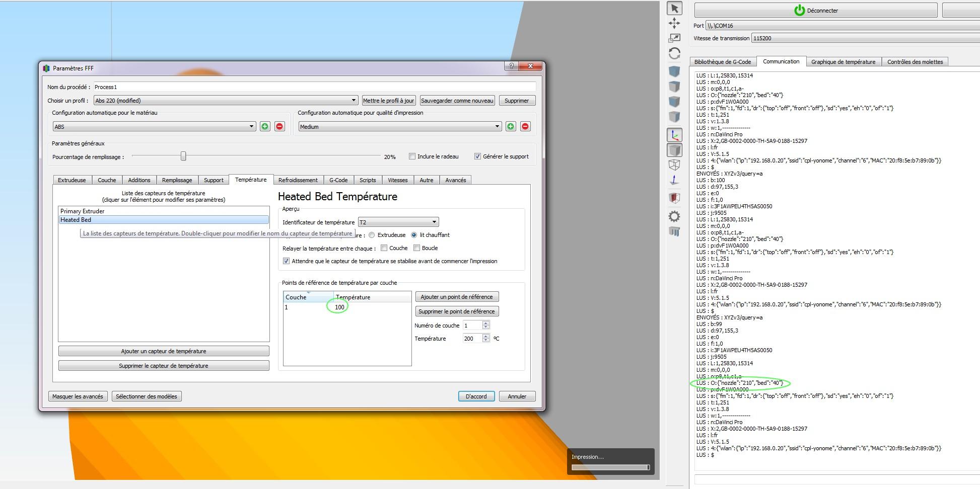980x489 pixels.
Task: Open the G-Code tab in Paramètres FFF
Action: tap(338, 180)
